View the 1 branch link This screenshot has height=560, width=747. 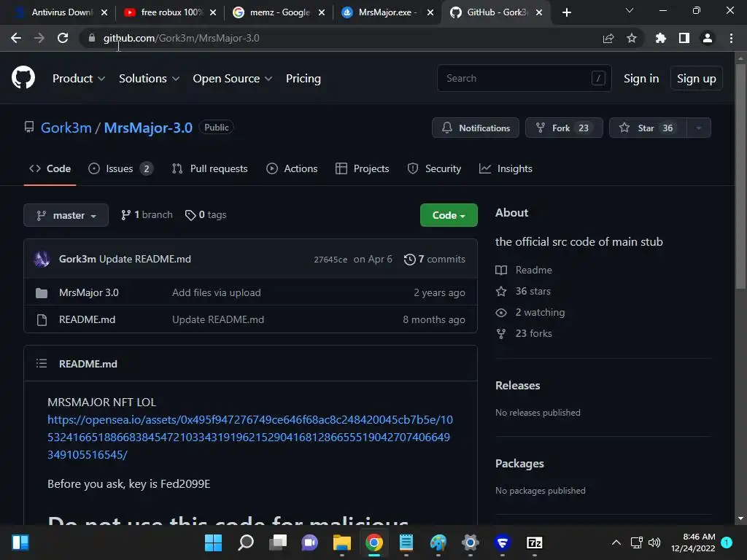coord(147,215)
